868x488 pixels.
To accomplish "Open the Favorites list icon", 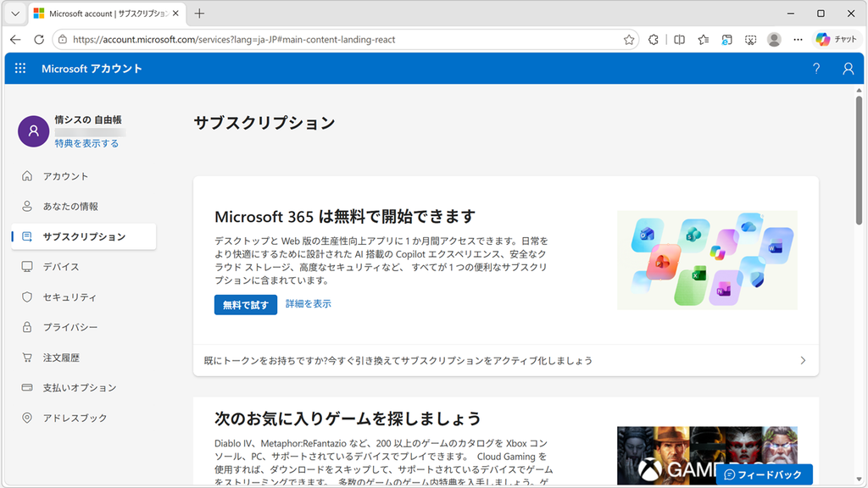I will [703, 39].
